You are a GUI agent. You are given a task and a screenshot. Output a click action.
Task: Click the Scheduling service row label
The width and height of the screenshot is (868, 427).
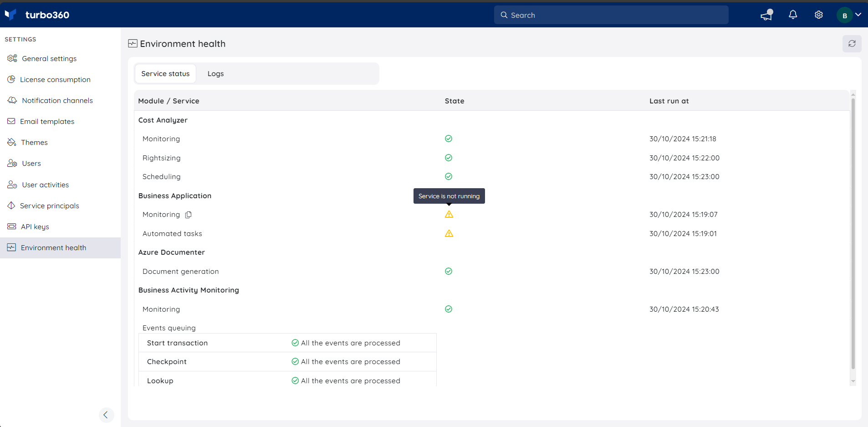(x=161, y=176)
